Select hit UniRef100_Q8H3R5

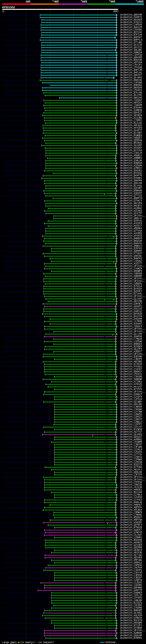pyautogui.click(x=131, y=58)
